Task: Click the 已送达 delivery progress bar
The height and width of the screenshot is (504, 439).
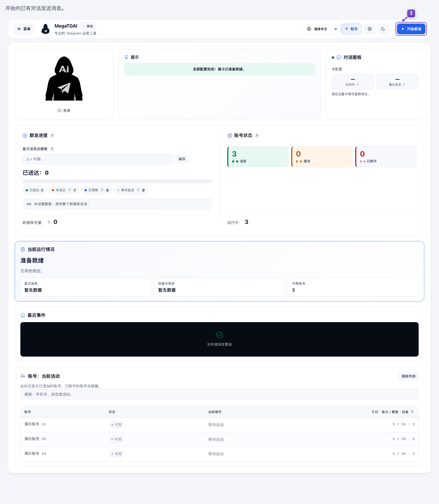Action: click(x=117, y=181)
